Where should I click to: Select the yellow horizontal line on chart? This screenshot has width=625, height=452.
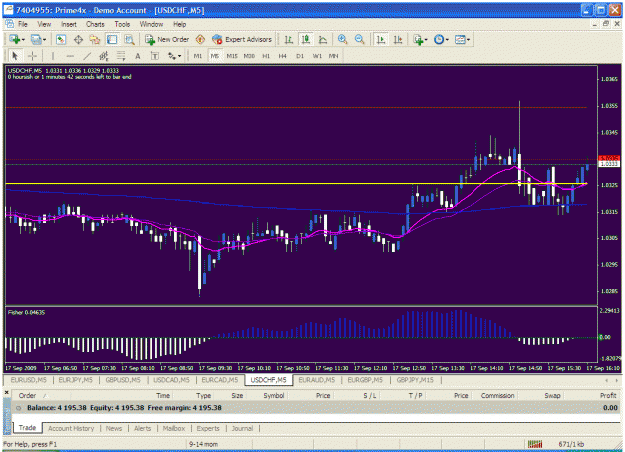pos(295,184)
